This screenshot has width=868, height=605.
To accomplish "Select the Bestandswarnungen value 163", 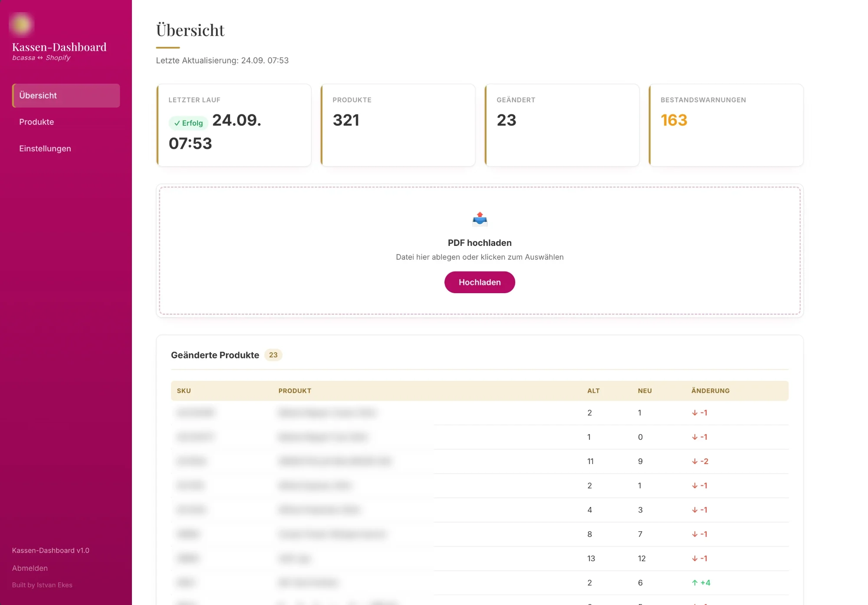I will (x=674, y=120).
